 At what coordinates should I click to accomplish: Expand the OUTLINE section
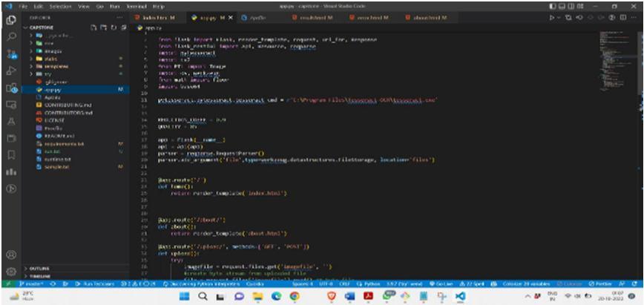click(76, 268)
